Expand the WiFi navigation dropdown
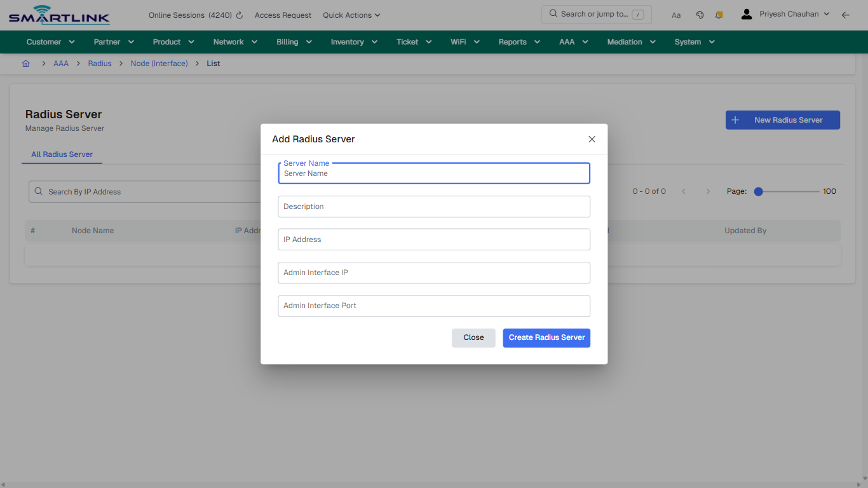The width and height of the screenshot is (868, 488). click(x=465, y=41)
